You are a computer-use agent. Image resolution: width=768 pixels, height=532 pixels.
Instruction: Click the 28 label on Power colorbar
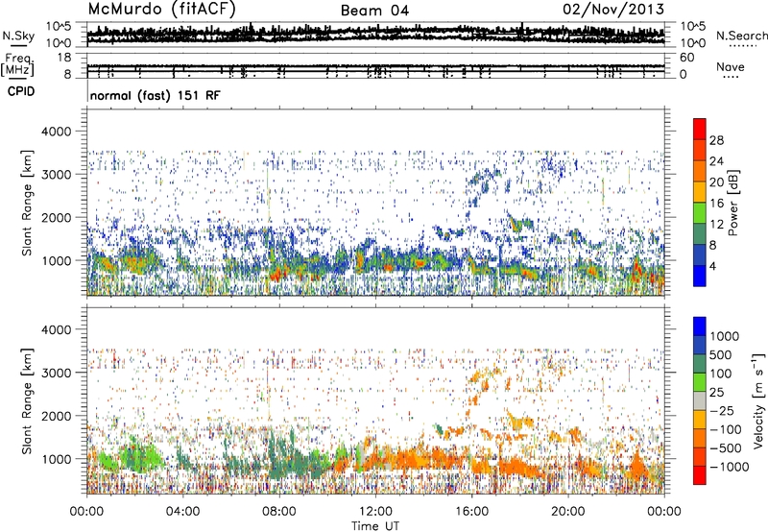[x=716, y=140]
